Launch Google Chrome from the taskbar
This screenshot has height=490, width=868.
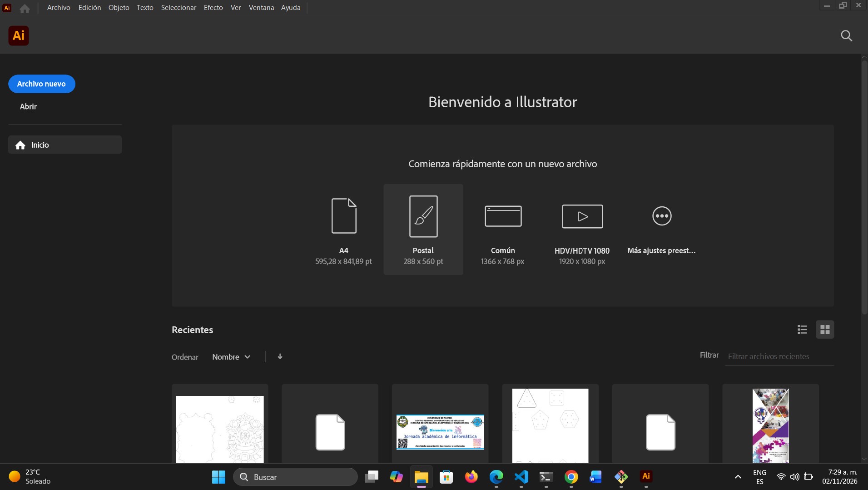571,477
